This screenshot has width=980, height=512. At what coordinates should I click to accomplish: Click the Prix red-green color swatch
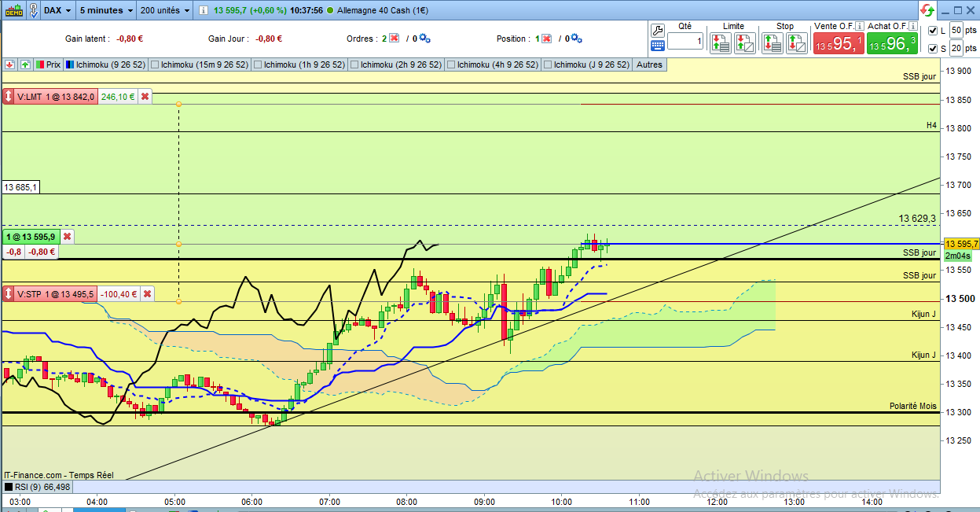(40, 64)
